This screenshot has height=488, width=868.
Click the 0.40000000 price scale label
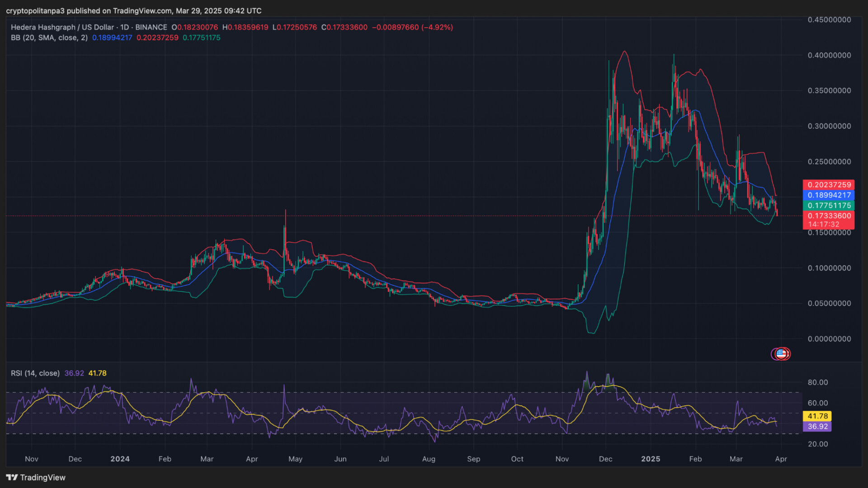pos(829,55)
